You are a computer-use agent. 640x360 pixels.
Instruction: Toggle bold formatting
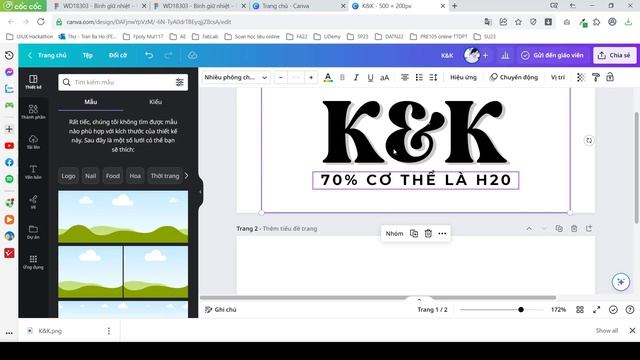tap(342, 77)
